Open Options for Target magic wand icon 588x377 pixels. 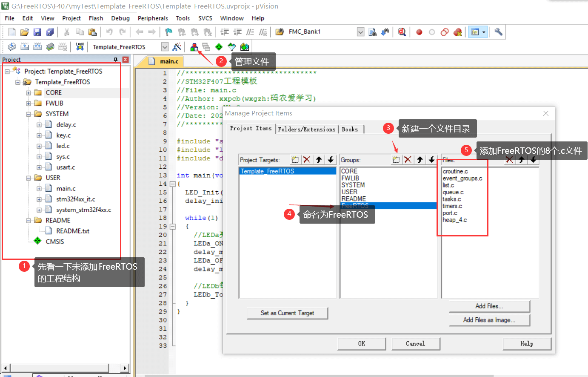[177, 47]
